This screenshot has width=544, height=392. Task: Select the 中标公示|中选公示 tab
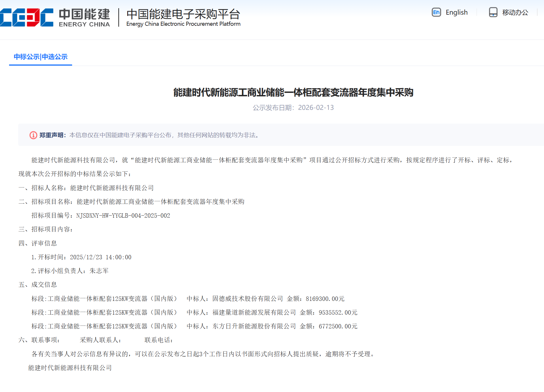pyautogui.click(x=40, y=57)
